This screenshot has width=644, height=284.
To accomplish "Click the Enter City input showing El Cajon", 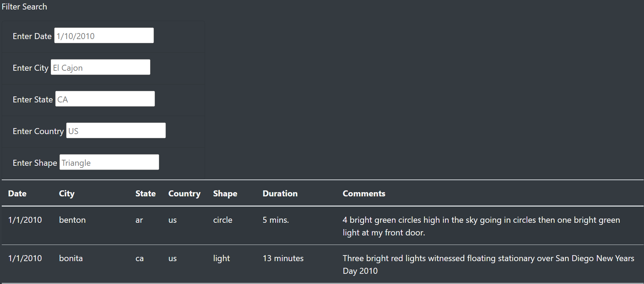I will tap(100, 67).
